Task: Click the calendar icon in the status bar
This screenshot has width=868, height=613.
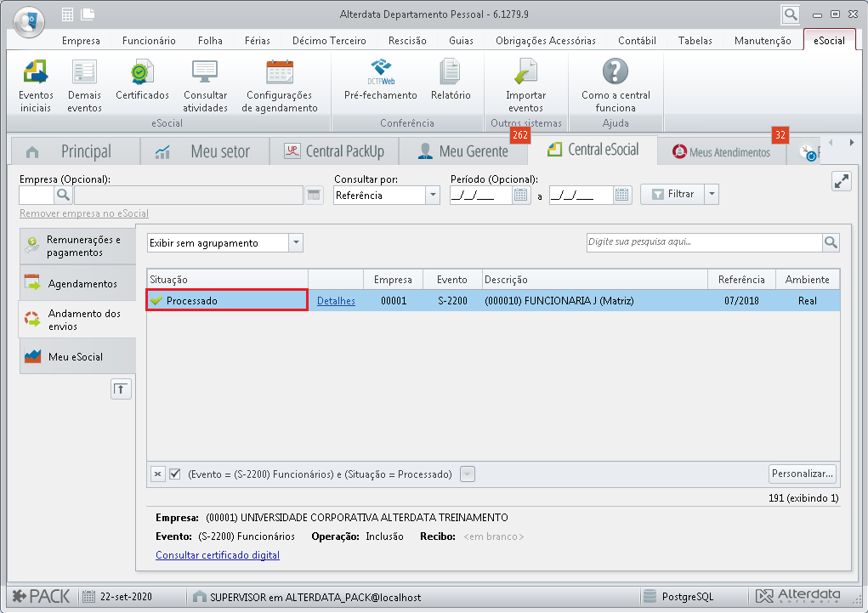Action: pos(88,596)
